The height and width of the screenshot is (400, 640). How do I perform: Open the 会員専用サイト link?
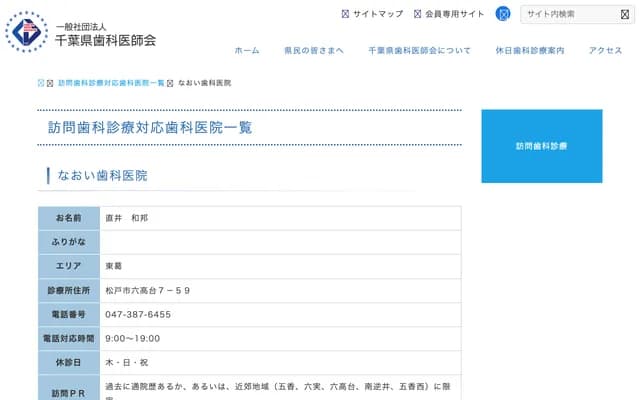point(454,14)
